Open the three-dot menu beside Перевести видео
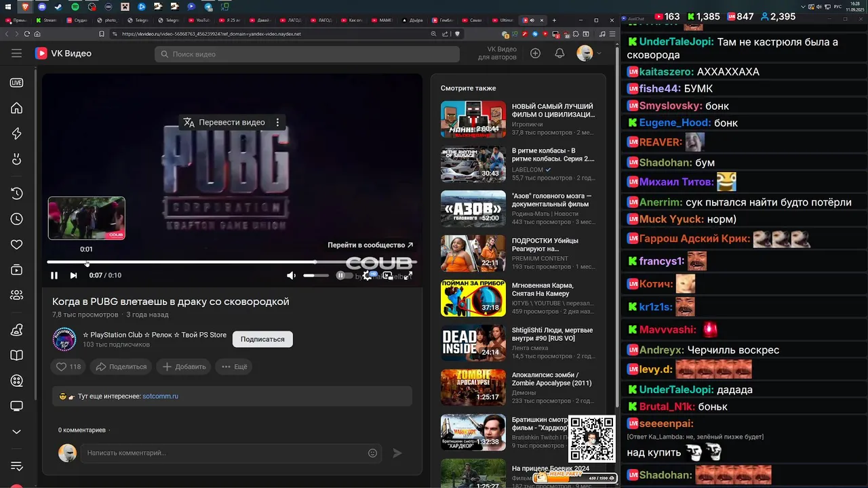868x488 pixels. coord(277,123)
